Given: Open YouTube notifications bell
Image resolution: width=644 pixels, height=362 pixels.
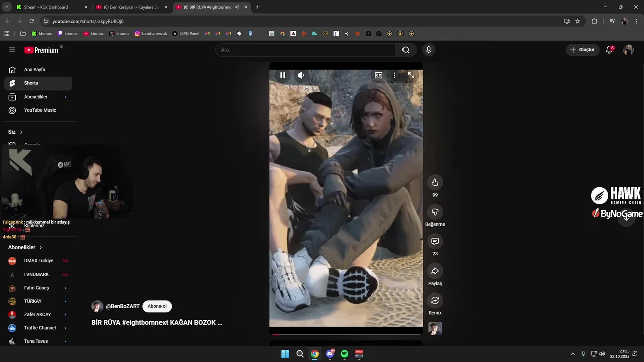Looking at the screenshot, I should point(609,50).
